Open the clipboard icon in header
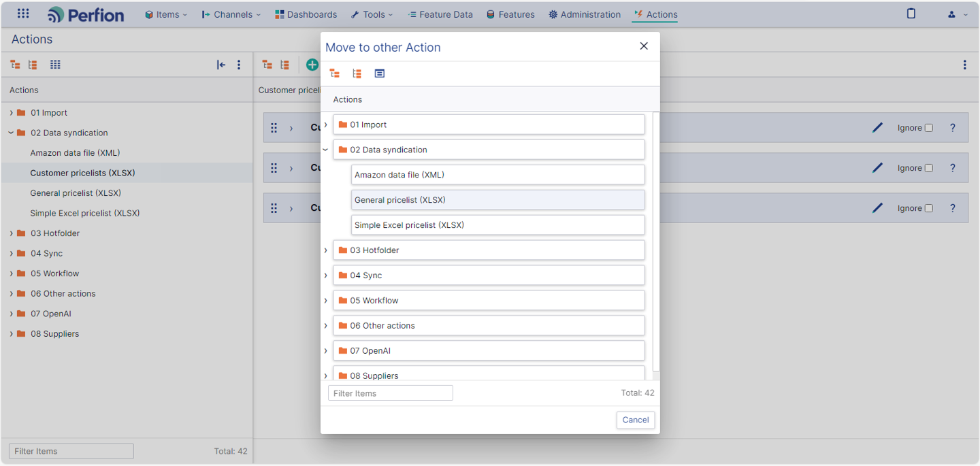980x466 pixels. tap(911, 14)
